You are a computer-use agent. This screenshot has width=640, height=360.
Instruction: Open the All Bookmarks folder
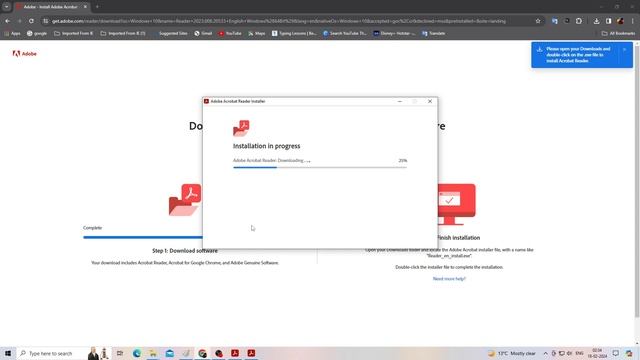(618, 33)
